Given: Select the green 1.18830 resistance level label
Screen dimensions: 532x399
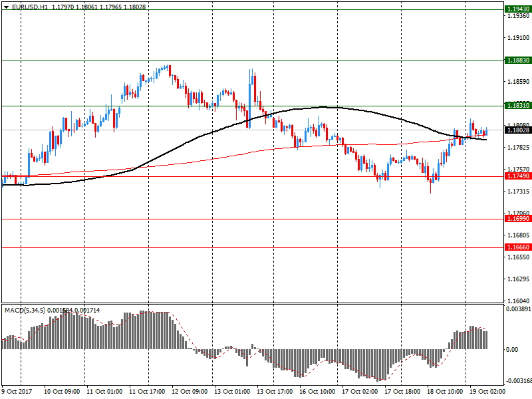Looking at the screenshot, I should 518,61.
